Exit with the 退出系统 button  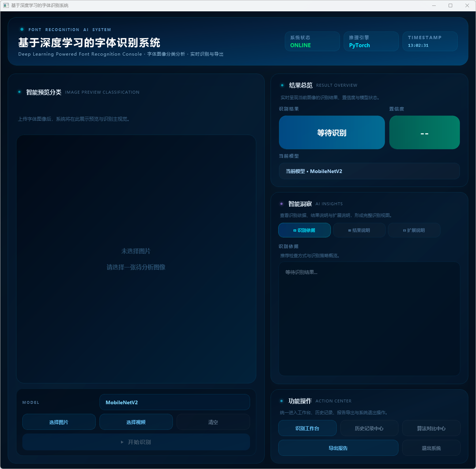431,448
